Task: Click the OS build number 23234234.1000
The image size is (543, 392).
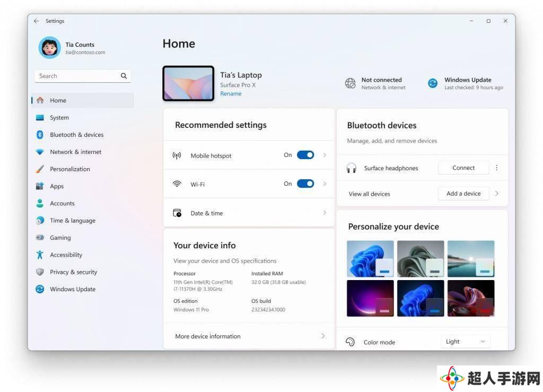Action: (x=268, y=310)
